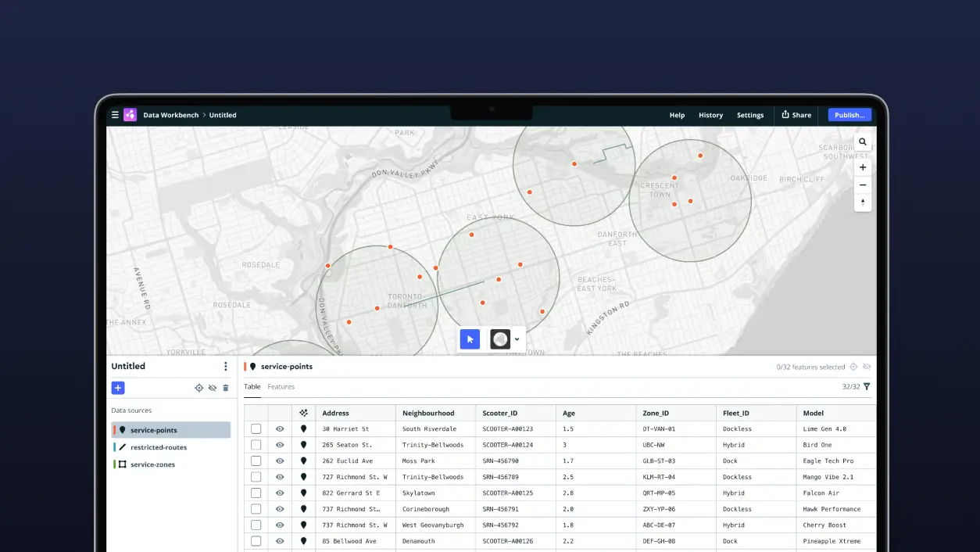
Task: Click the sidebar hide-layer crossed-eye icon
Action: (212, 388)
